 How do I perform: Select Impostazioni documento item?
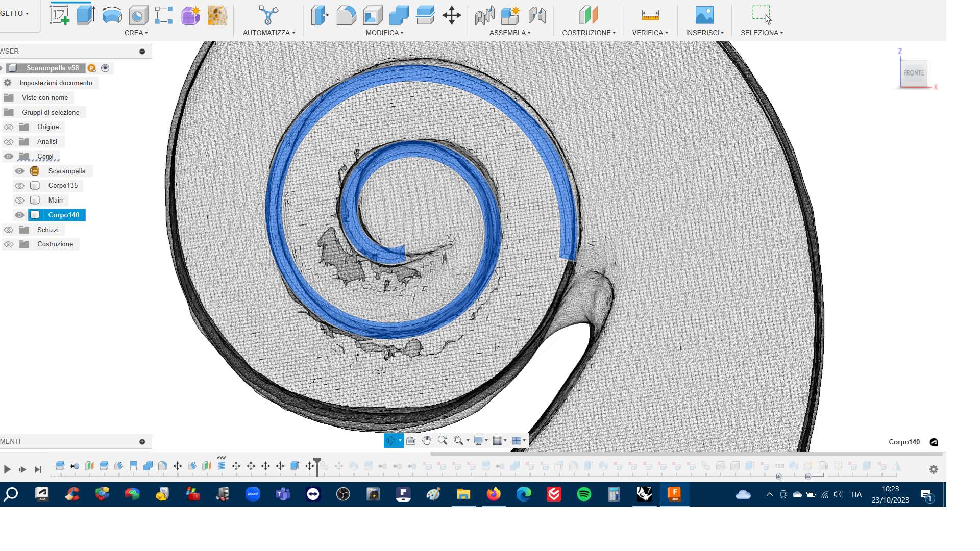56,83
